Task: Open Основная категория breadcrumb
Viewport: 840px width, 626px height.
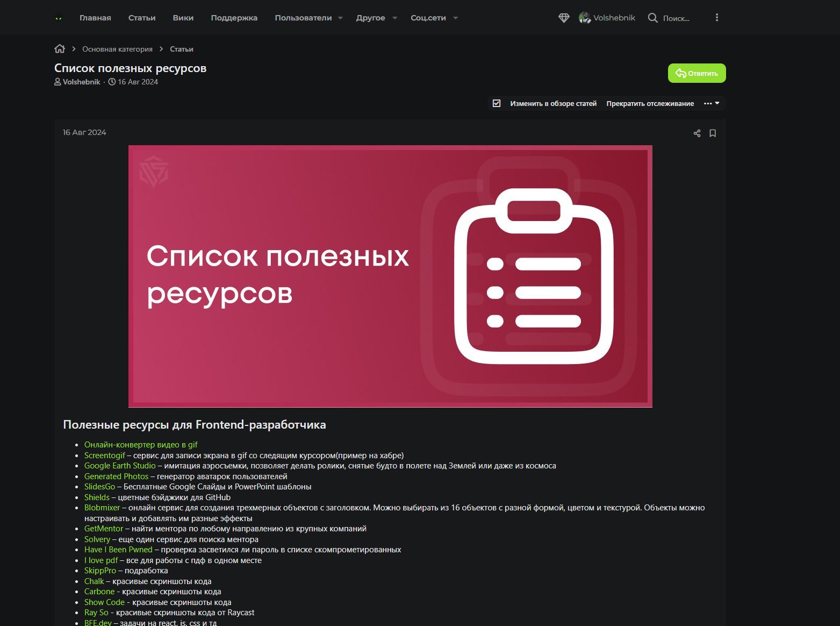Action: click(x=117, y=49)
